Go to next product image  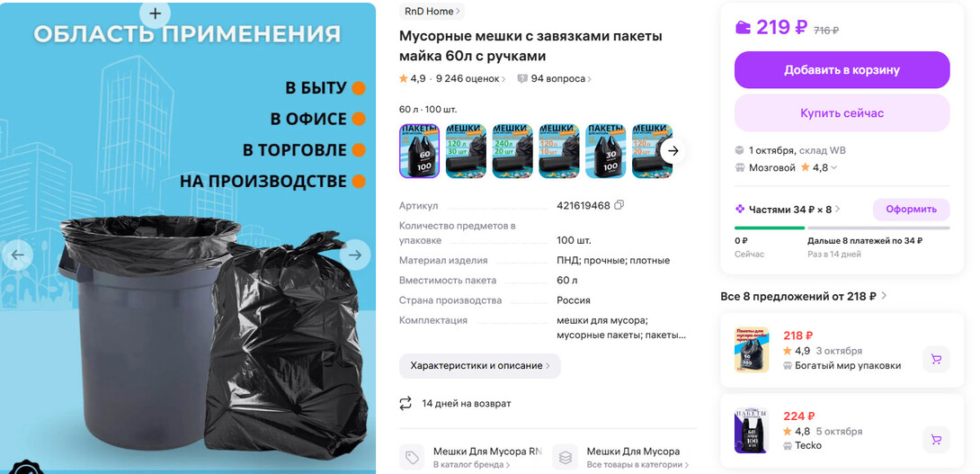point(355,255)
